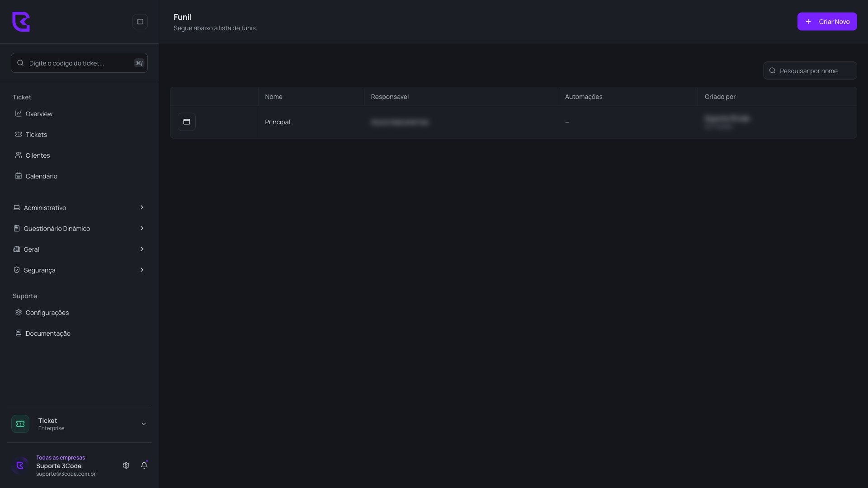Click the search icon in Pesquisar por nome

click(772, 70)
